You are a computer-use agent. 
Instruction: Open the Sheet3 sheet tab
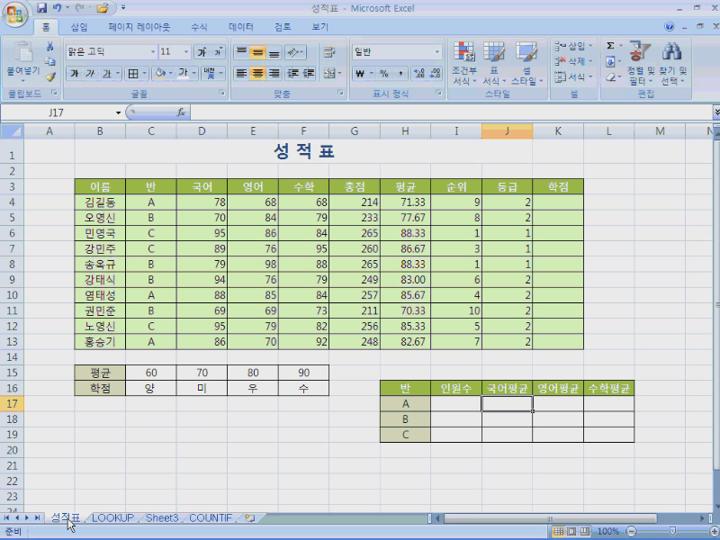pyautogui.click(x=162, y=518)
